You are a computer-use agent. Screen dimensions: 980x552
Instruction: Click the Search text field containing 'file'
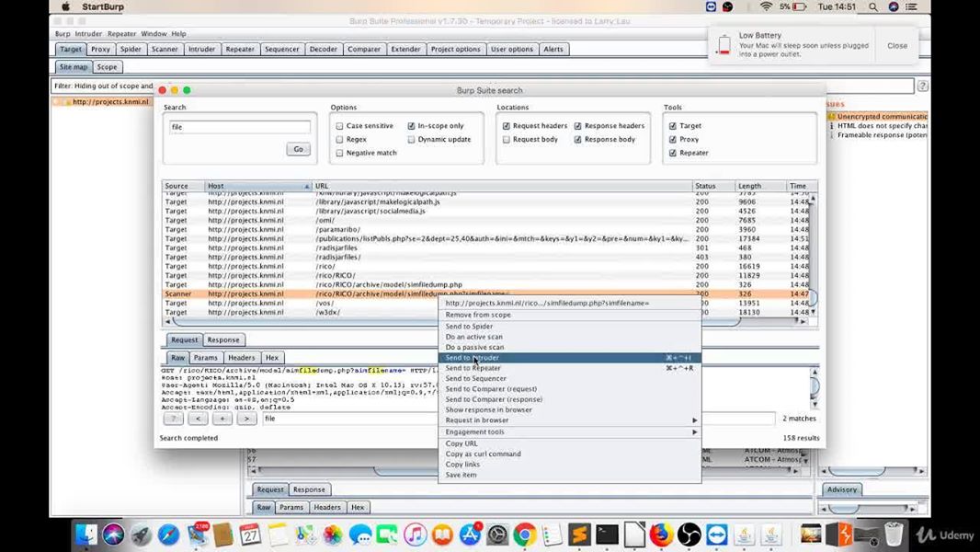(240, 127)
